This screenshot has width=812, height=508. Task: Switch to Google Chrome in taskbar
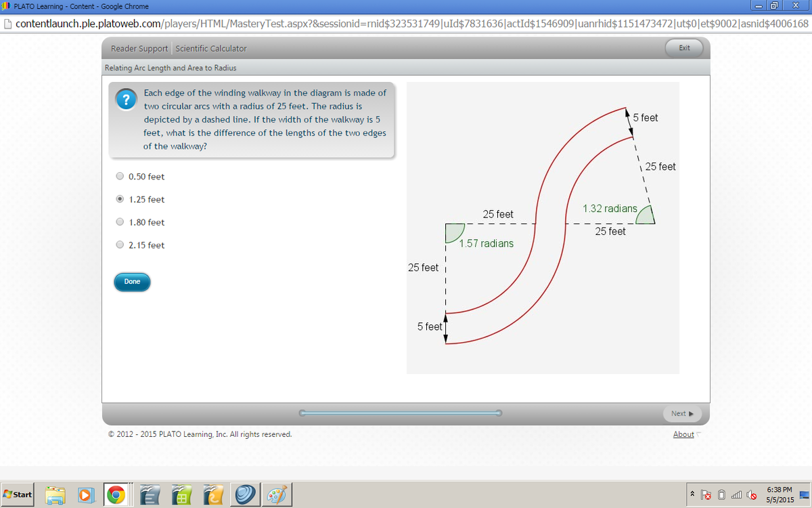point(116,494)
